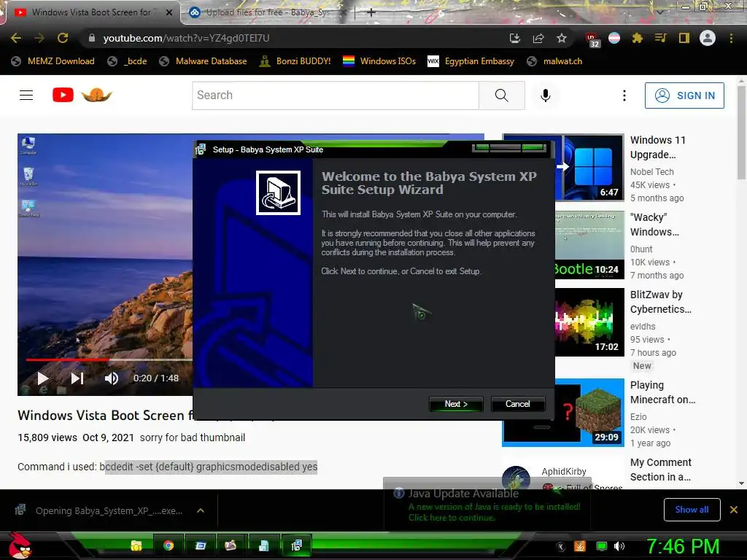This screenshot has height=560, width=747.
Task: Click Show all downloads
Action: [692, 510]
